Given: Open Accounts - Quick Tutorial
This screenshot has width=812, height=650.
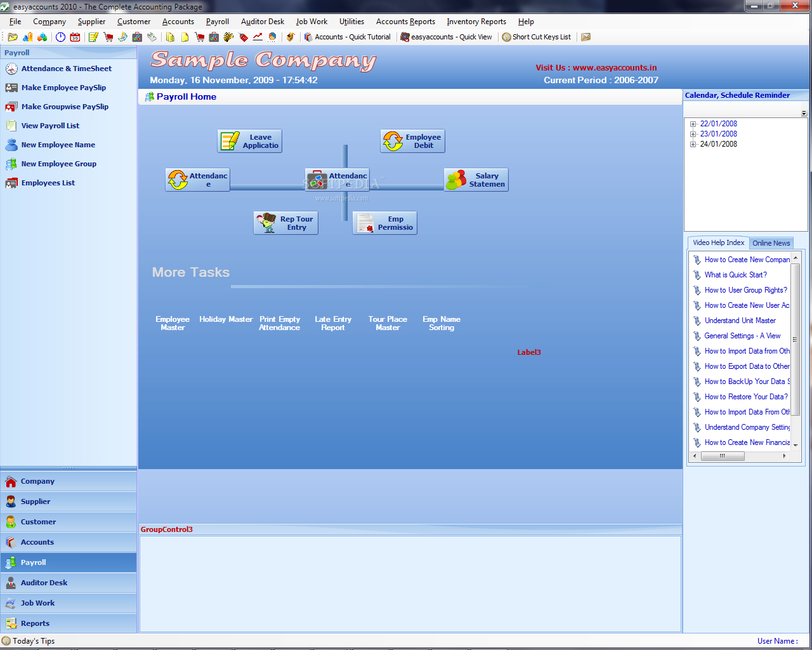Looking at the screenshot, I should pos(348,37).
